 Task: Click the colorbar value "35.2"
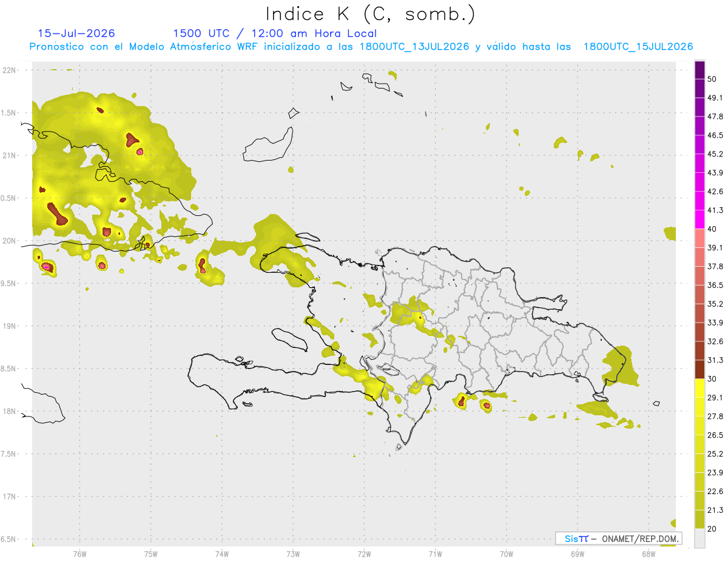pos(715,304)
